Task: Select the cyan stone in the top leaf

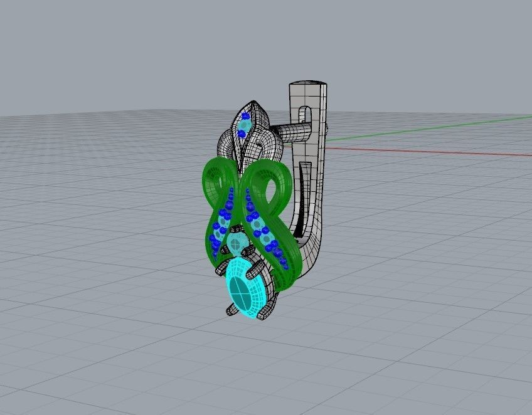Action: pyautogui.click(x=243, y=125)
